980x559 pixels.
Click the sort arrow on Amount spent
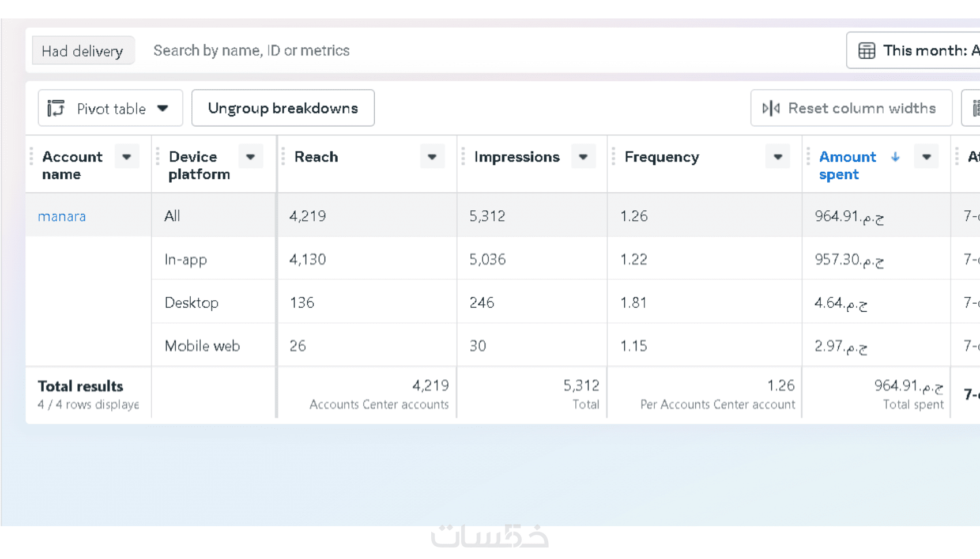click(x=895, y=157)
